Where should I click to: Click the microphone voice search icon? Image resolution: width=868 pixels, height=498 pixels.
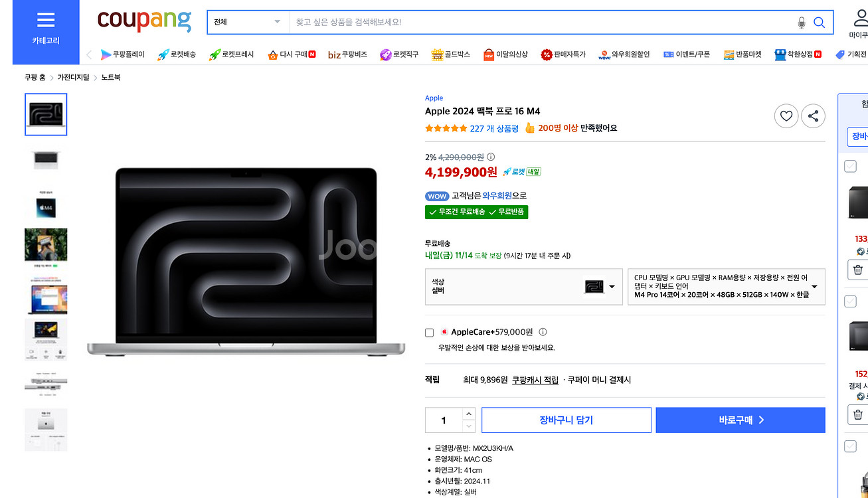[x=801, y=23]
